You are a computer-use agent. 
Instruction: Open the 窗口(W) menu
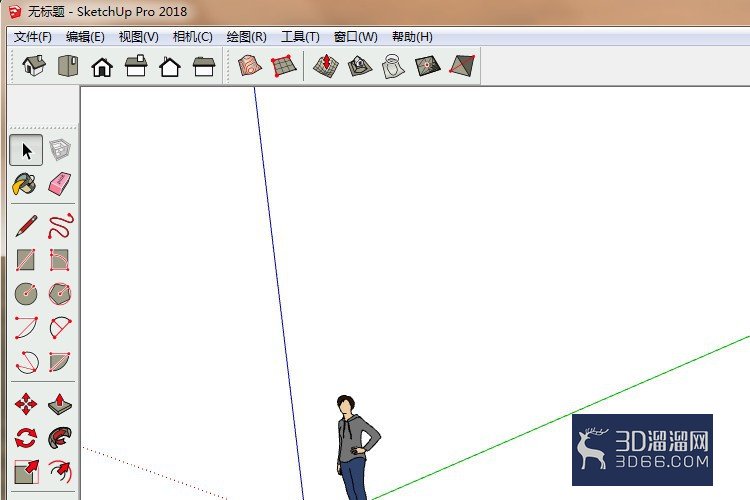pos(355,37)
